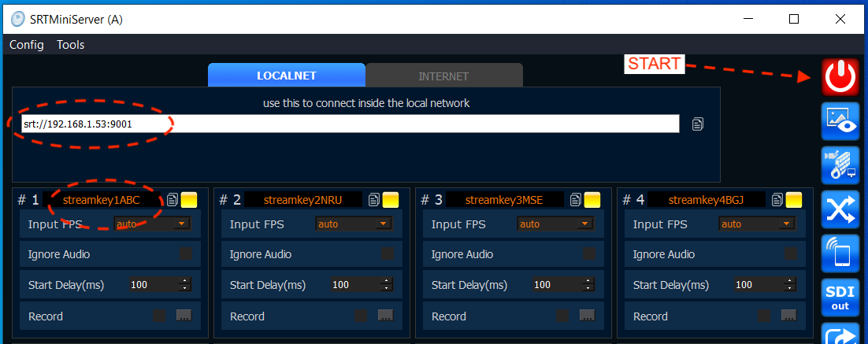Open the SDI out panel
Viewport: 868px width, 344px height.
pyautogui.click(x=840, y=298)
